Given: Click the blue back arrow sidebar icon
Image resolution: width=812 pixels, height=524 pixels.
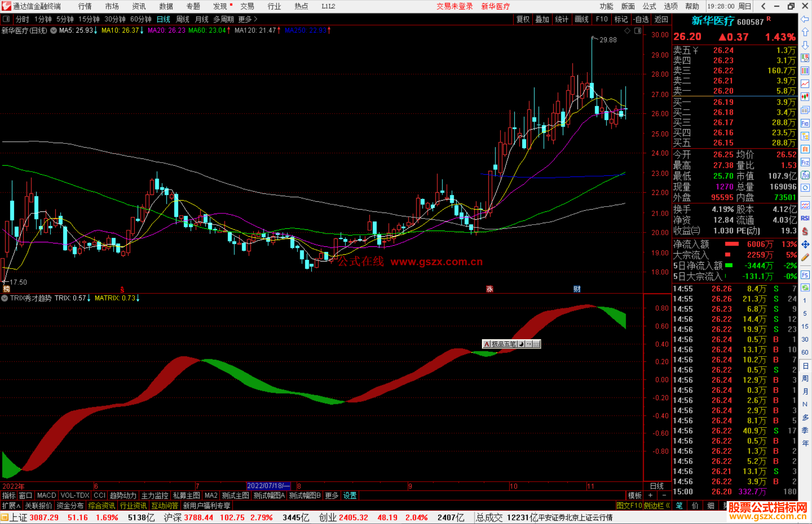Looking at the screenshot, I should pos(805,19).
